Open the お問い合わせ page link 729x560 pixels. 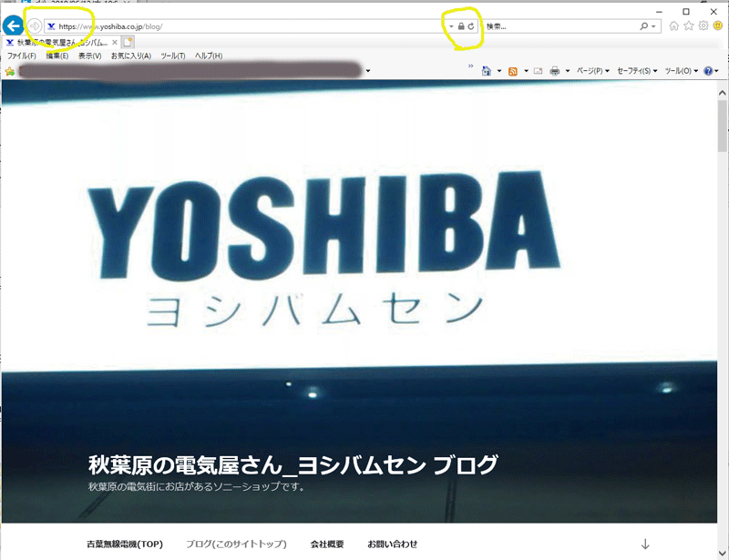(393, 545)
